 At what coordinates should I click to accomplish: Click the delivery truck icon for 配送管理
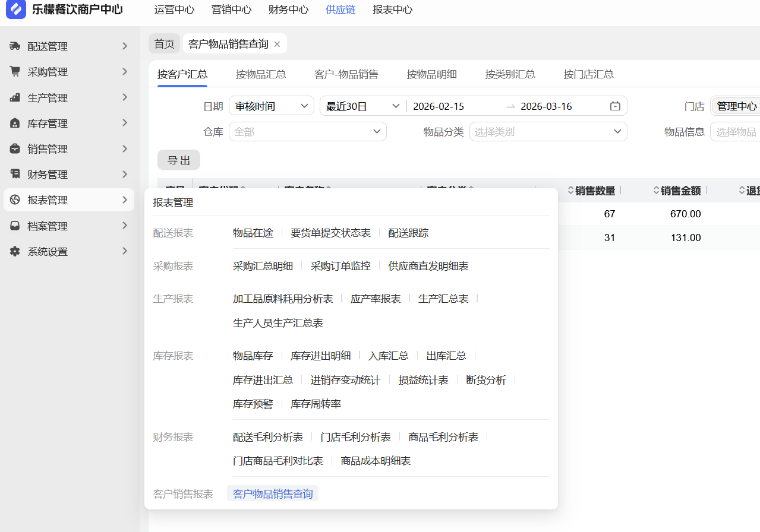click(15, 46)
